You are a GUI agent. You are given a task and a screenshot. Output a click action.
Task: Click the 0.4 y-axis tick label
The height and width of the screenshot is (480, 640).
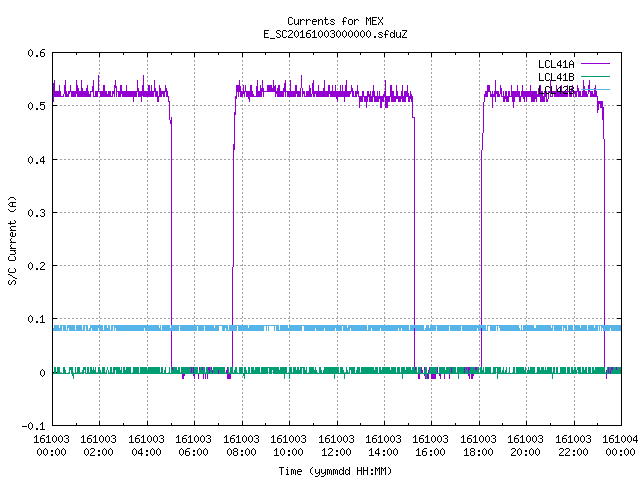[36, 160]
